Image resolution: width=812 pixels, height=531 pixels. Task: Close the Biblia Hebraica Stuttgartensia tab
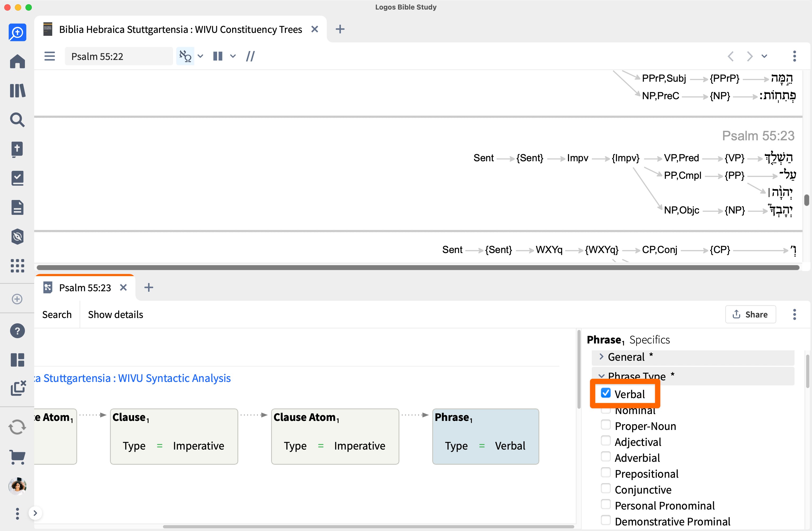[315, 29]
